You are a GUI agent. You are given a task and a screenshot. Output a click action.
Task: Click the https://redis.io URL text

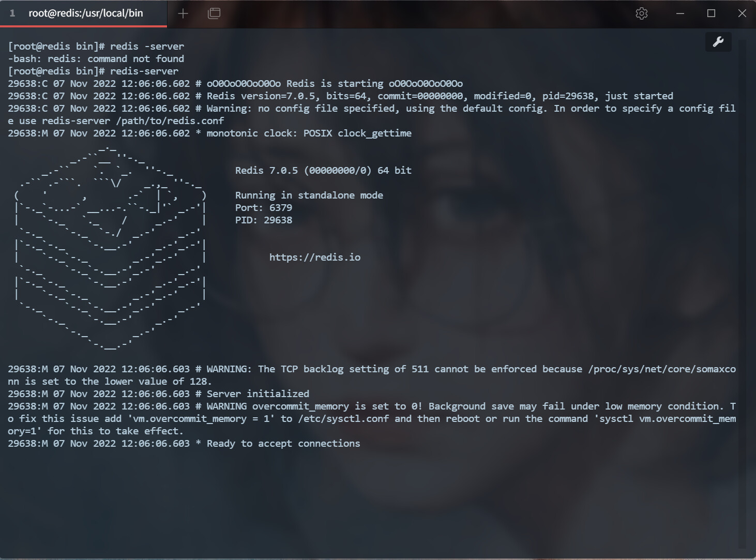point(315,258)
